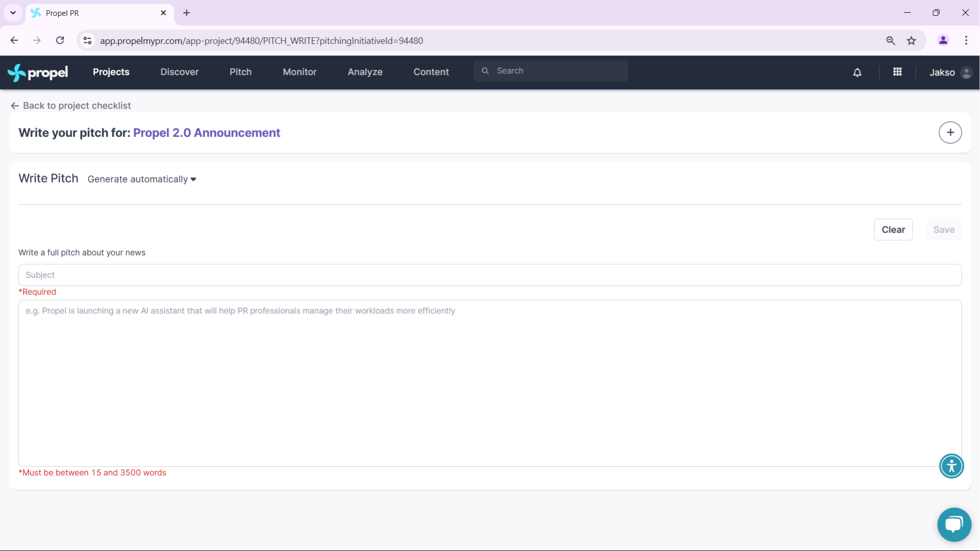Click the Write Pitch heading
980x551 pixels.
48,178
